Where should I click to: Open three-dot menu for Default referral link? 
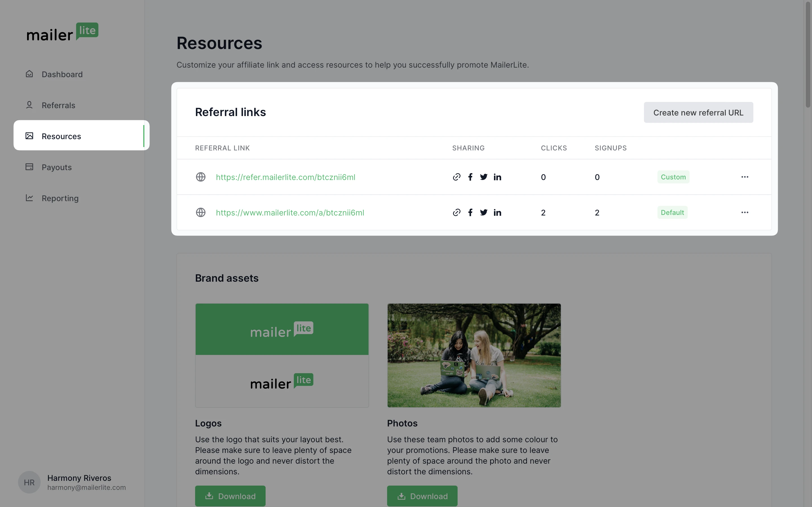745,213
